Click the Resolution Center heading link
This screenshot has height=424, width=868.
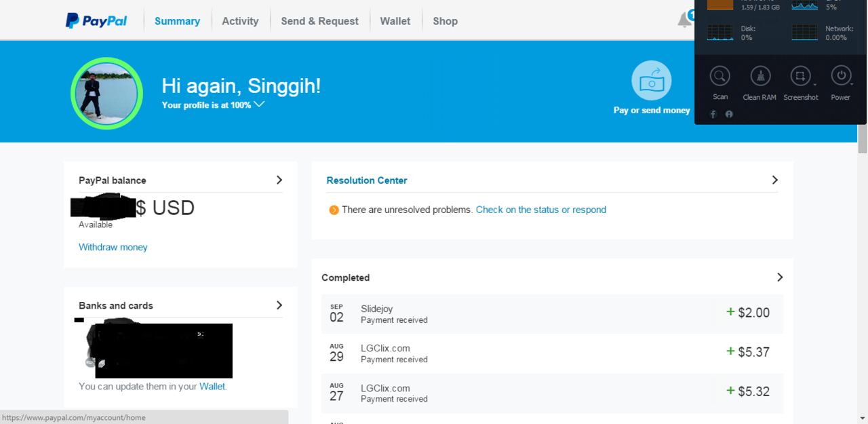click(367, 180)
